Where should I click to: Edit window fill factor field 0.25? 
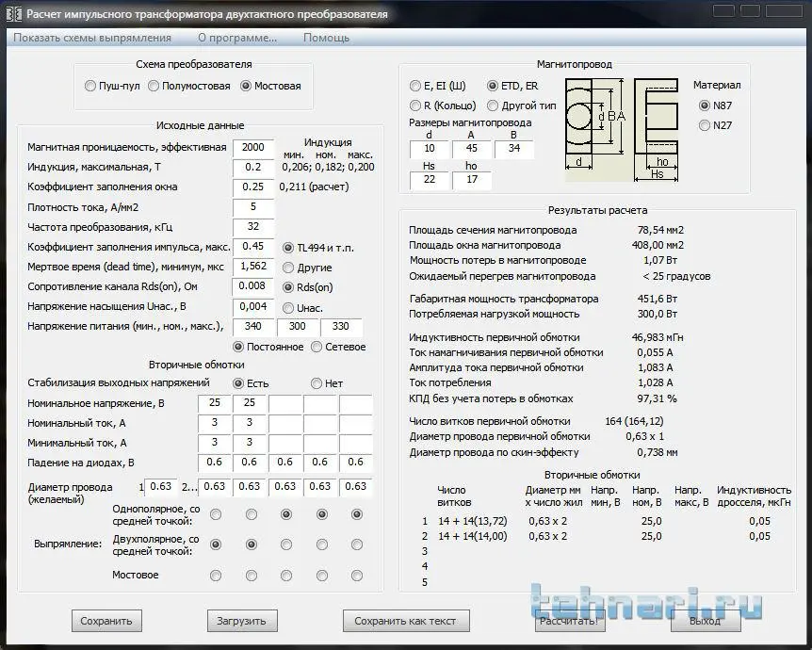(253, 187)
